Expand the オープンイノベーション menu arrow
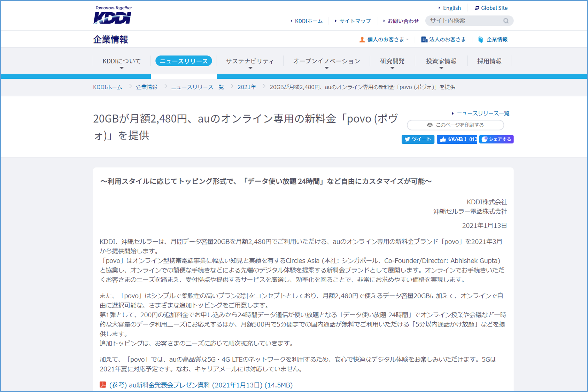588x392 pixels. [x=326, y=68]
